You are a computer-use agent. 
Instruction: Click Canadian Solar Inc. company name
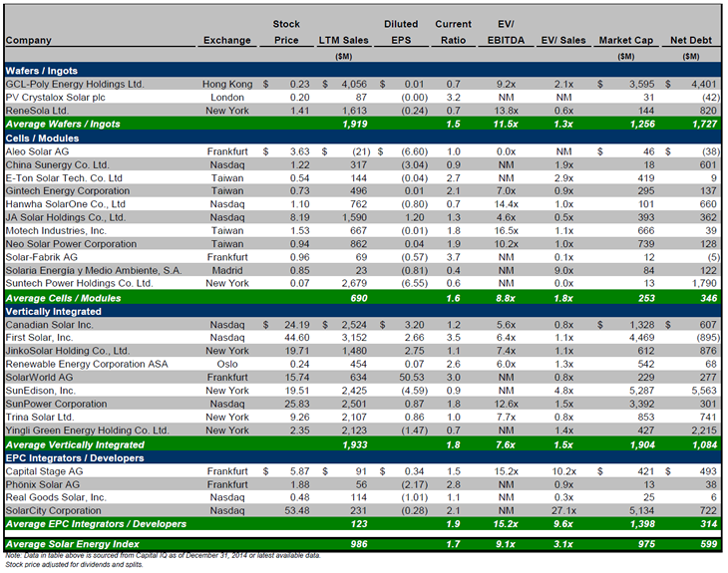(49, 324)
